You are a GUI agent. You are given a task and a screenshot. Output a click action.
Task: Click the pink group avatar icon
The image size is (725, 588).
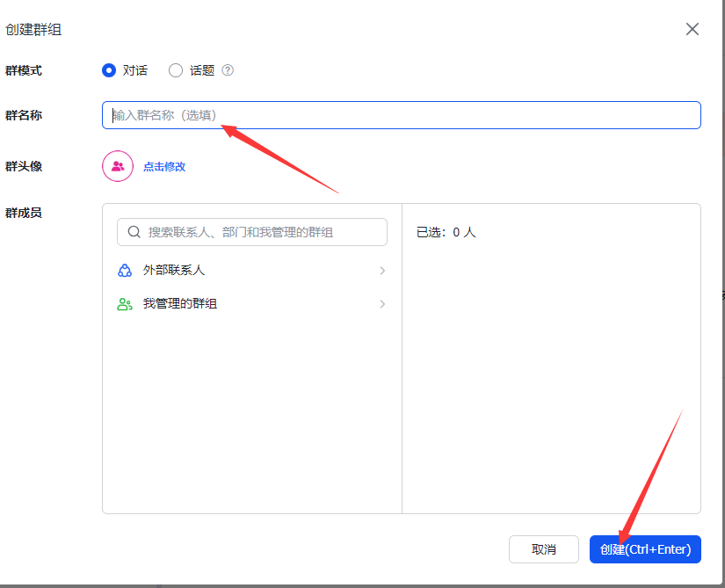pyautogui.click(x=118, y=166)
